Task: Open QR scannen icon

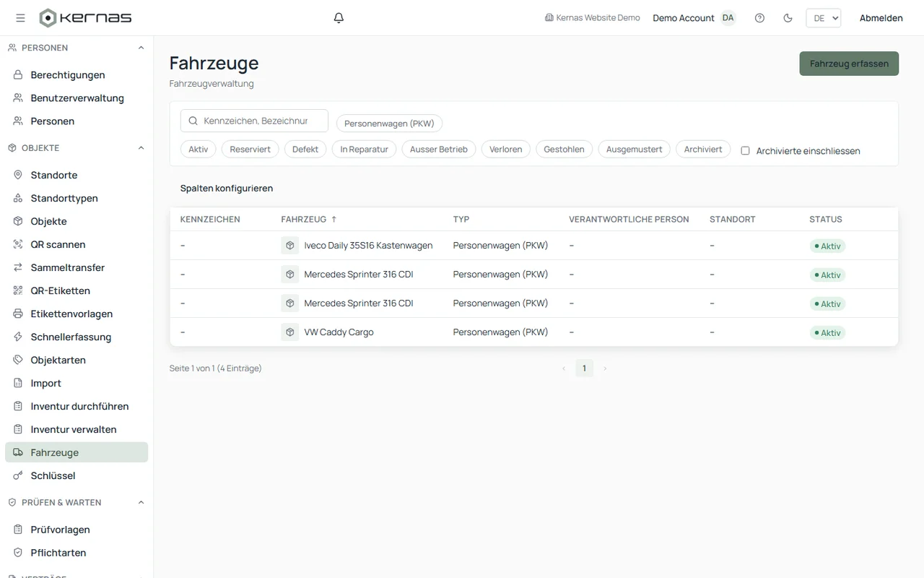Action: 18,244
